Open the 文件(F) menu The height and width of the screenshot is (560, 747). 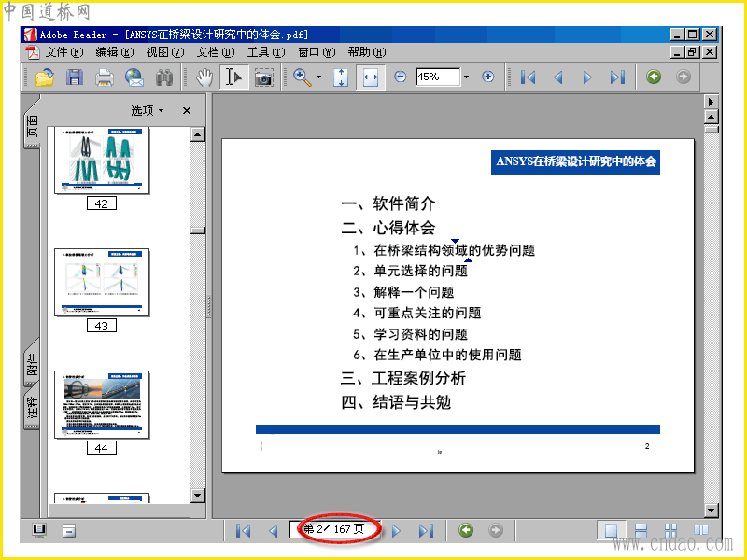tap(64, 52)
